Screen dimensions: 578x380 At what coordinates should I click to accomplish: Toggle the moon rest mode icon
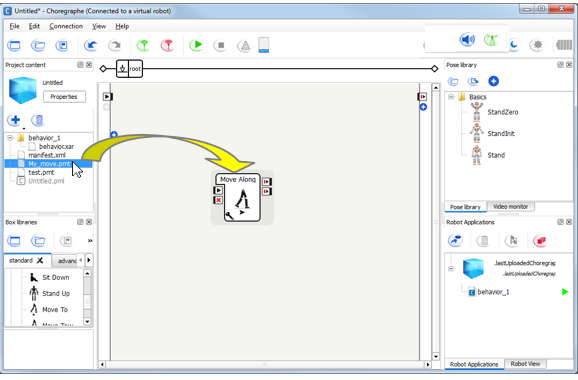pos(514,45)
